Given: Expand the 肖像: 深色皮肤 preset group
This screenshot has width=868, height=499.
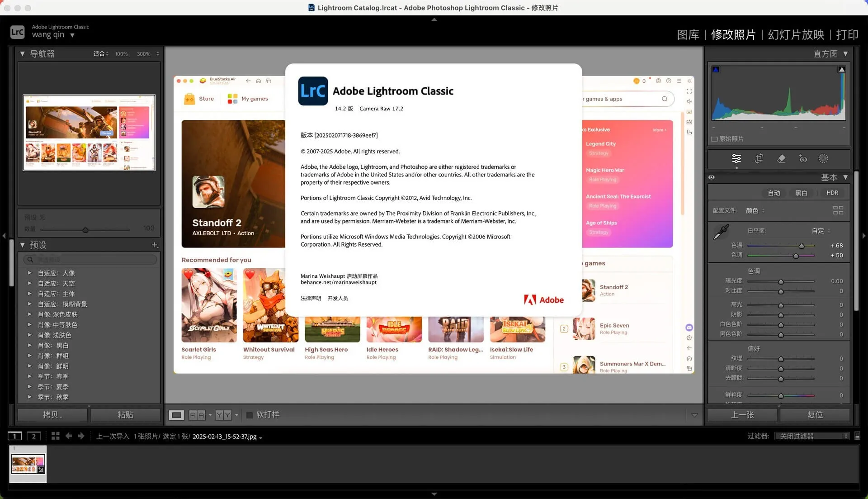Looking at the screenshot, I should click(29, 314).
